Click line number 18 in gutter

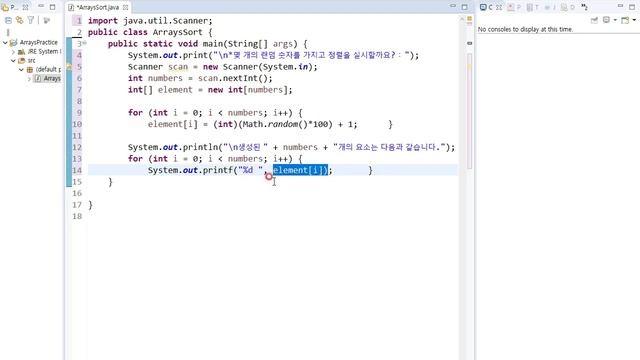coord(77,216)
